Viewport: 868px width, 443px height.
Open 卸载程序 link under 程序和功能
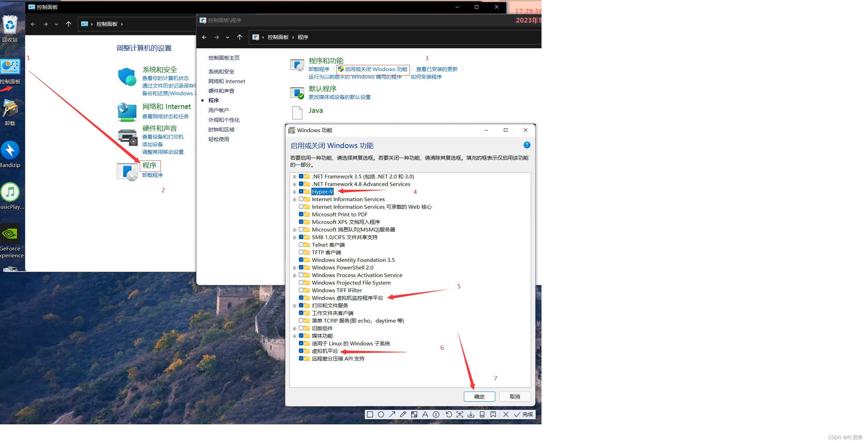[x=319, y=69]
